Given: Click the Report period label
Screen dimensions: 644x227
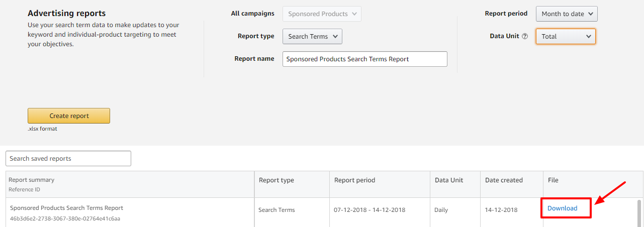Looking at the screenshot, I should point(506,14).
